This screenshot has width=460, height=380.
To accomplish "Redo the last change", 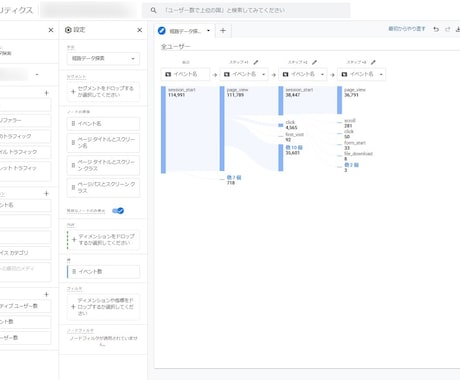I will tap(448, 29).
